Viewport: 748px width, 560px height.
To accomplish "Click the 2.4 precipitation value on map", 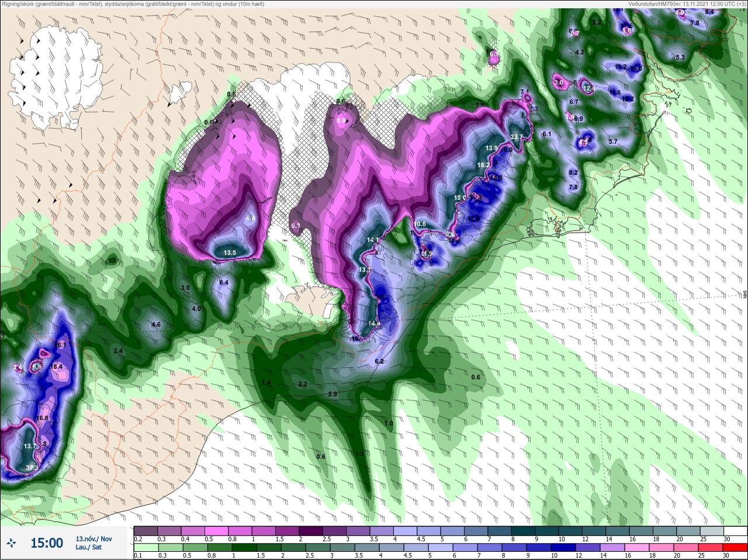I will [118, 351].
